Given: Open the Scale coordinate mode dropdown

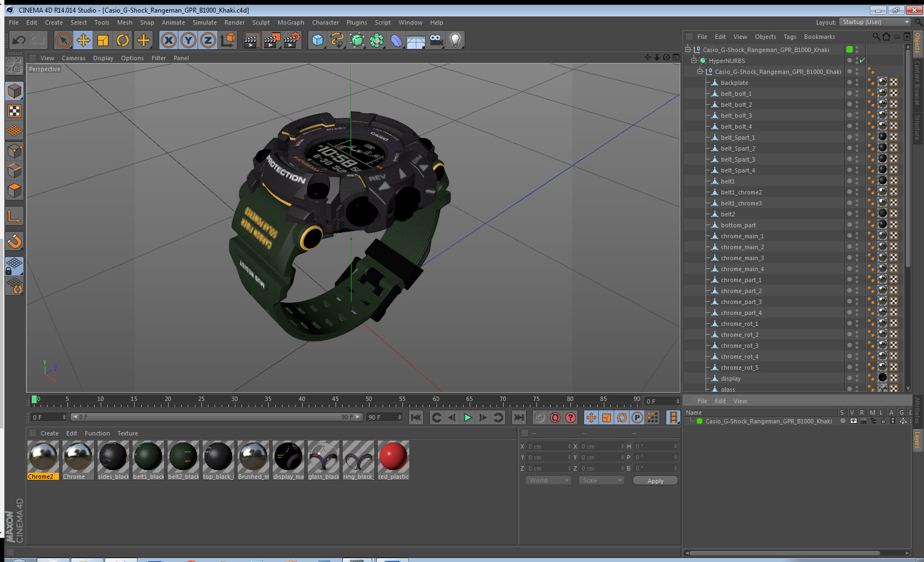Looking at the screenshot, I should point(602,480).
